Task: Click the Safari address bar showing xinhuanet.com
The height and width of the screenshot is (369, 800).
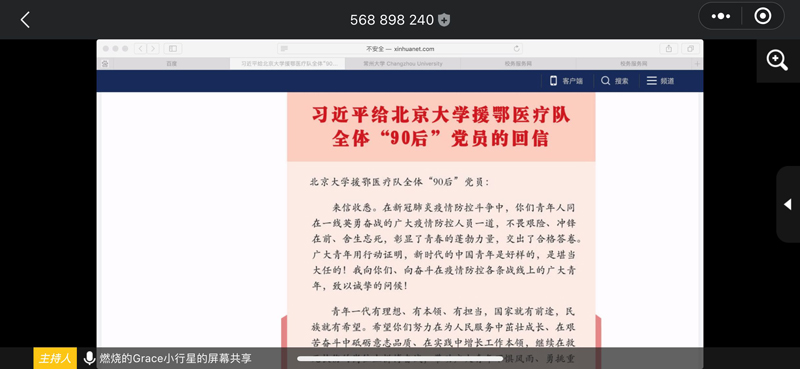Action: pos(400,49)
